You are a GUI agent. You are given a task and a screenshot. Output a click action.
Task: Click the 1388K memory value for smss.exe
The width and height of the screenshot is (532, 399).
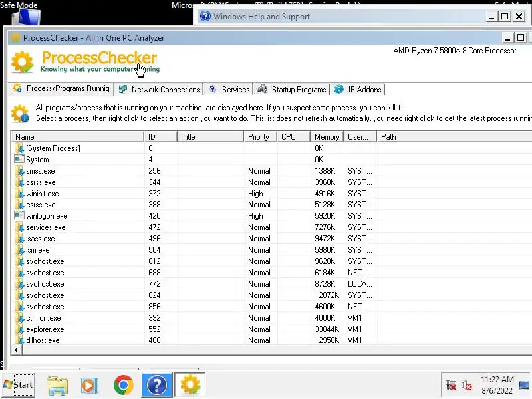[325, 171]
